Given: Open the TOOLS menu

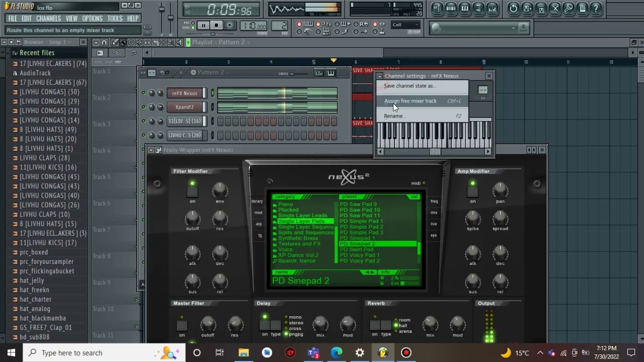Looking at the screenshot, I should tap(115, 19).
